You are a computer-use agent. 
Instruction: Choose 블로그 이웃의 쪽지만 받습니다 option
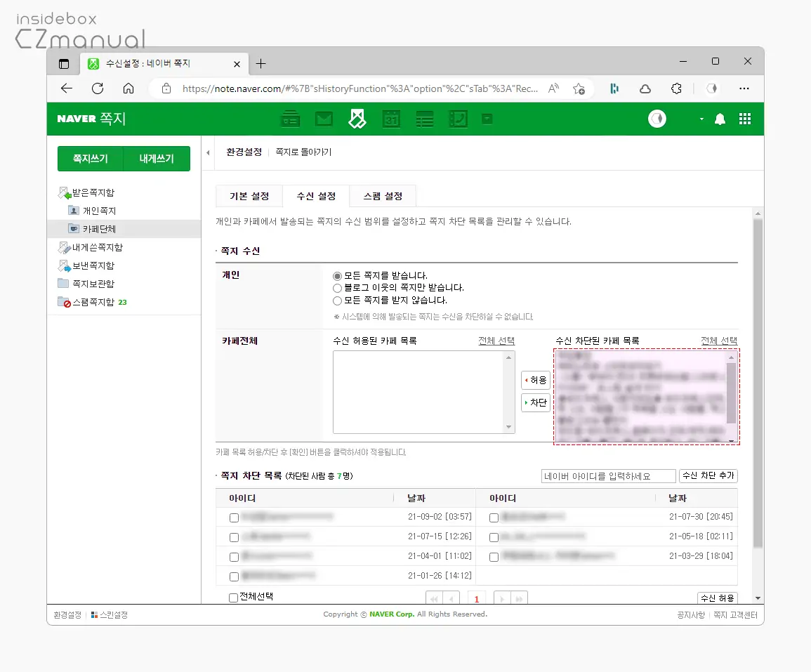pyautogui.click(x=337, y=288)
